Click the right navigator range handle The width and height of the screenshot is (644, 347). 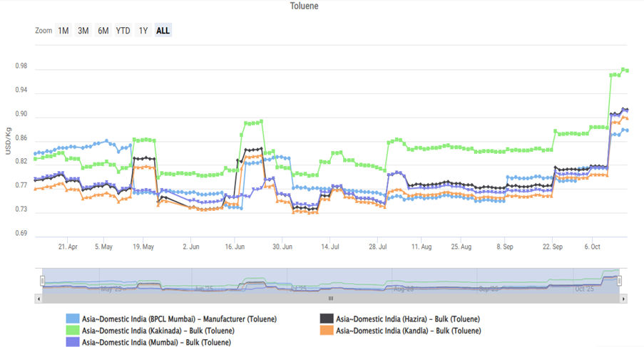[619, 281]
